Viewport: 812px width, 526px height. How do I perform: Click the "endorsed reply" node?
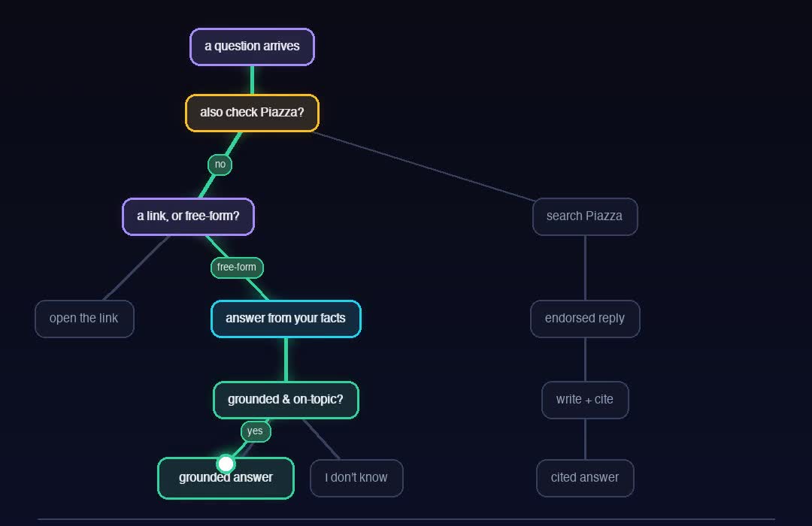pyautogui.click(x=585, y=319)
